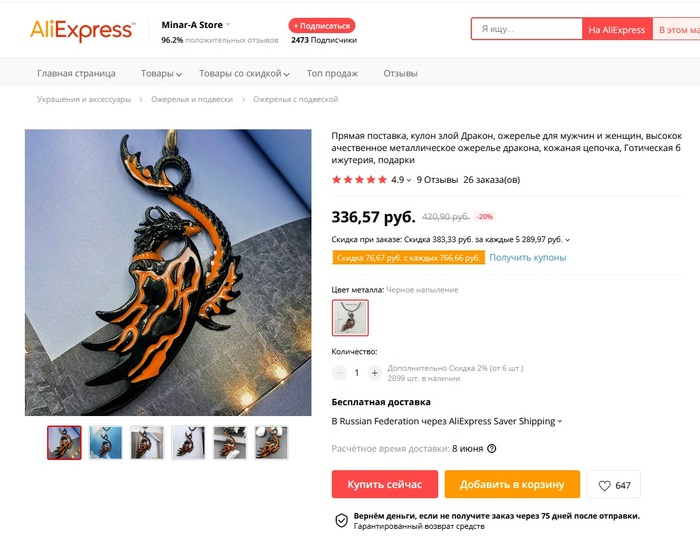Screen dimensions: 700x546
Task: Click the Купить сейчас button
Action: point(384,484)
